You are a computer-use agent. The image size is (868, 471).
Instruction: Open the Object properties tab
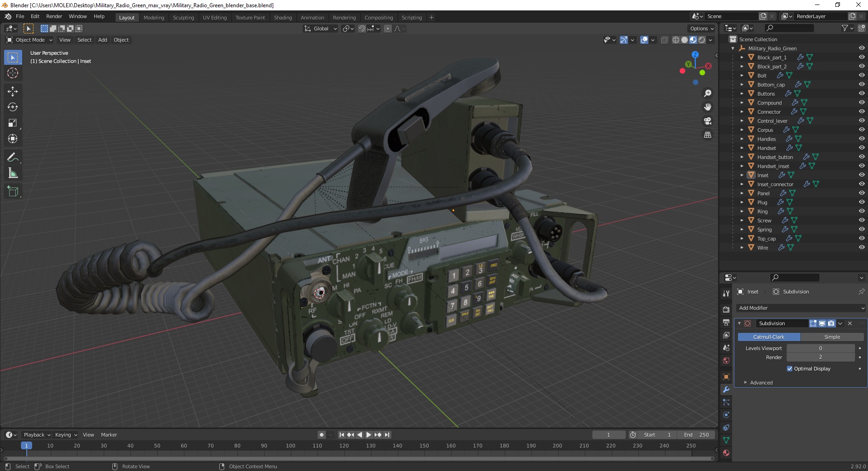(x=726, y=377)
